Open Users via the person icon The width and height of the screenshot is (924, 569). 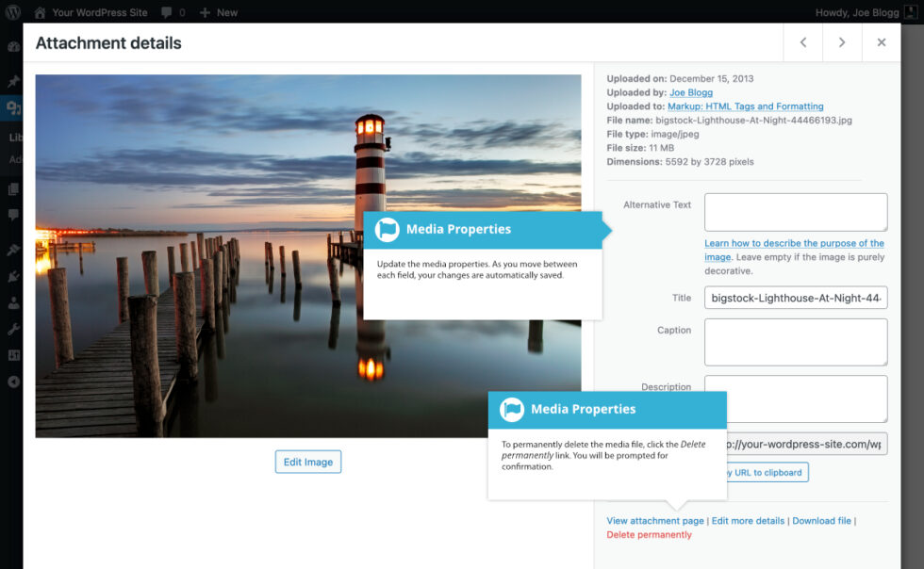point(12,302)
